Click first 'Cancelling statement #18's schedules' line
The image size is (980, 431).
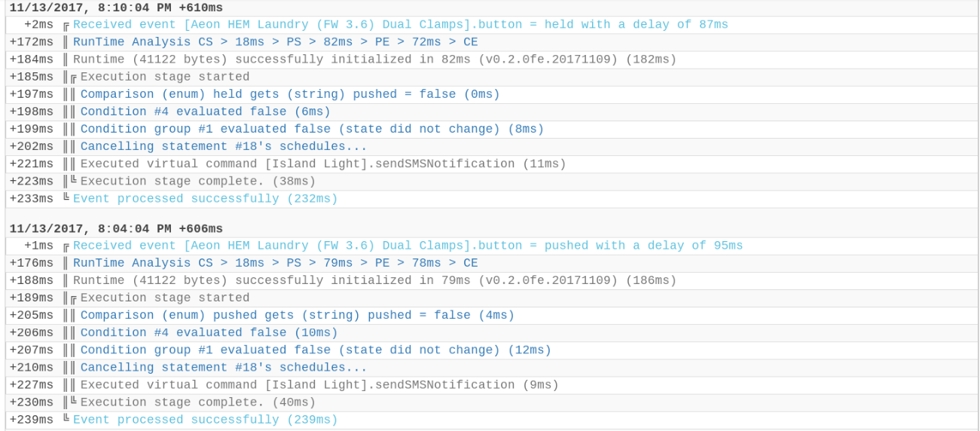(224, 146)
